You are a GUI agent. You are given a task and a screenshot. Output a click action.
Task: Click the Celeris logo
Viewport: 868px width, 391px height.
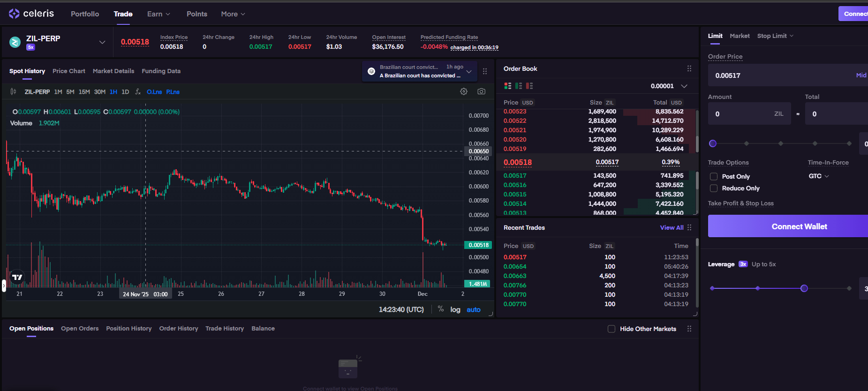(31, 14)
